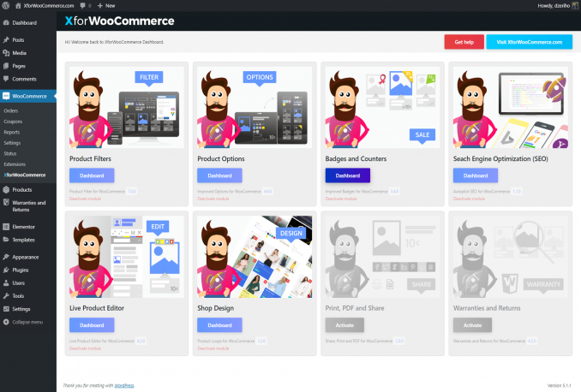Open the + New content menu
The height and width of the screenshot is (392, 581).
pyautogui.click(x=106, y=5)
